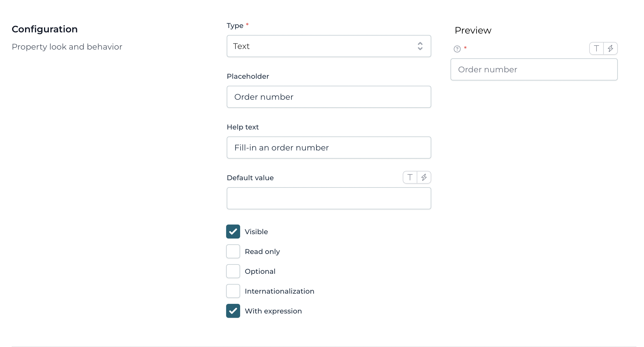Enable the Read only option
This screenshot has width=644, height=347.
point(233,251)
